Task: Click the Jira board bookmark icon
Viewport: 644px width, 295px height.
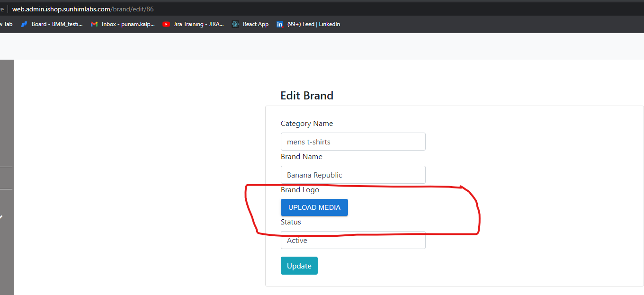Action: click(x=25, y=24)
